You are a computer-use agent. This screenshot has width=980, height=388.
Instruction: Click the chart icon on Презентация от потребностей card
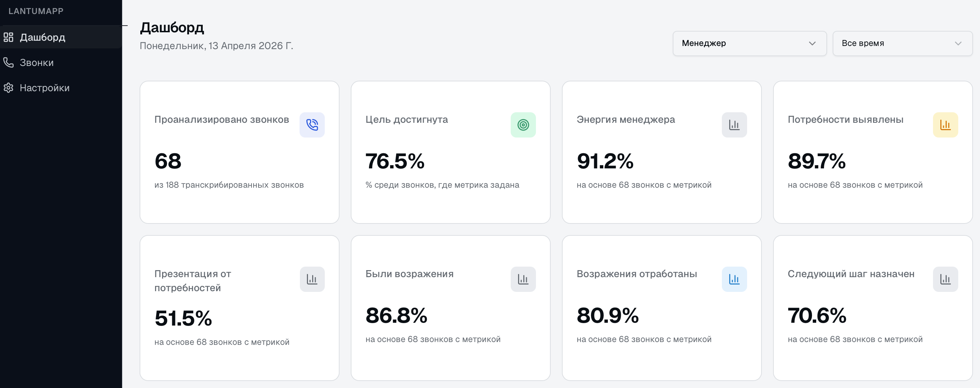click(312, 279)
